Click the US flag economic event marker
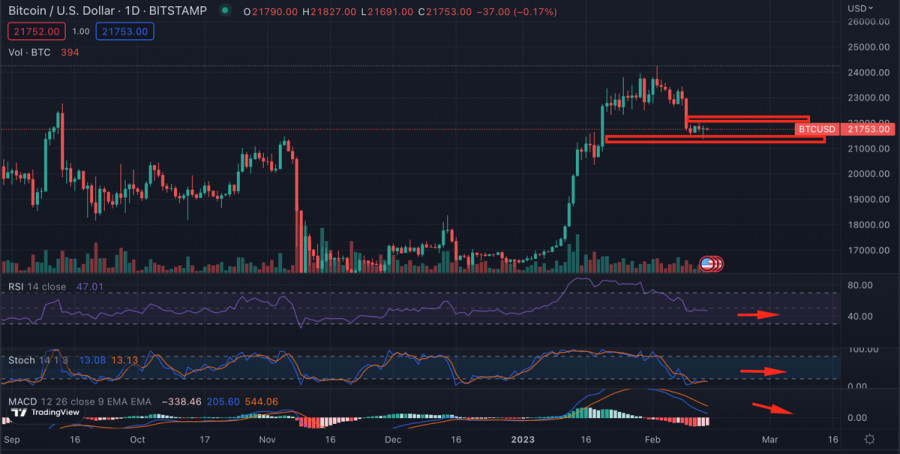The width and height of the screenshot is (900, 454). coord(707,264)
